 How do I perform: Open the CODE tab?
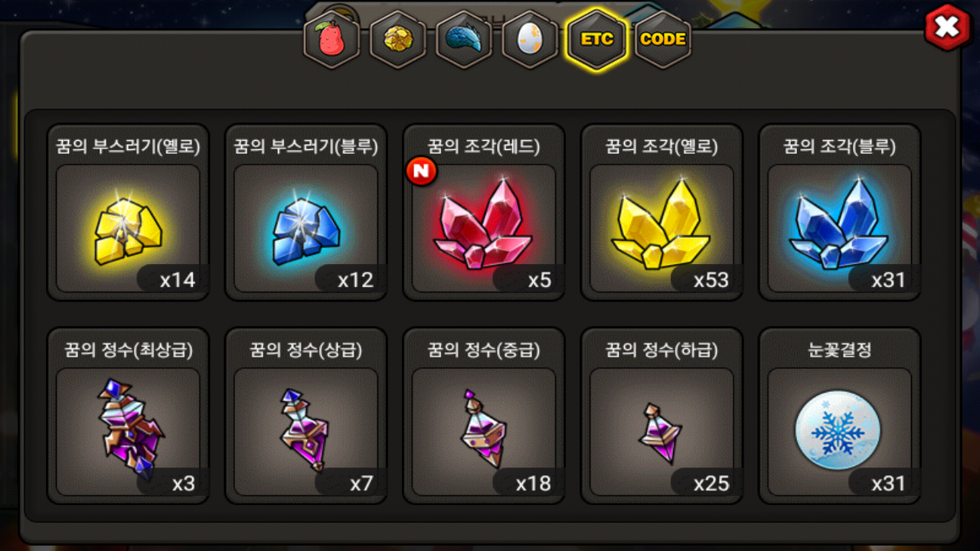click(662, 40)
